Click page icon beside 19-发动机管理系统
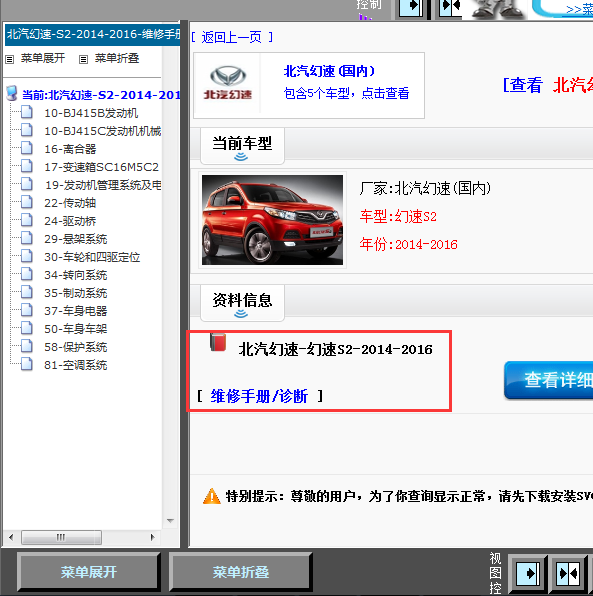 [x=27, y=184]
